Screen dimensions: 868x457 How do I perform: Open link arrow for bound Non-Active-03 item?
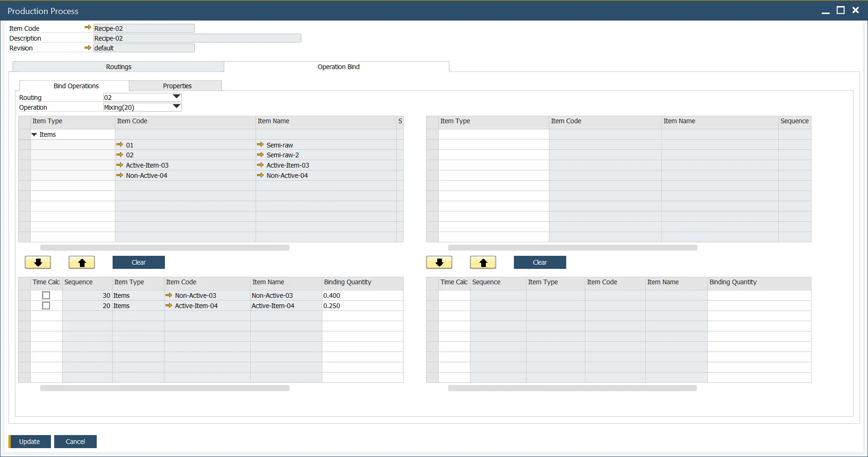point(169,295)
